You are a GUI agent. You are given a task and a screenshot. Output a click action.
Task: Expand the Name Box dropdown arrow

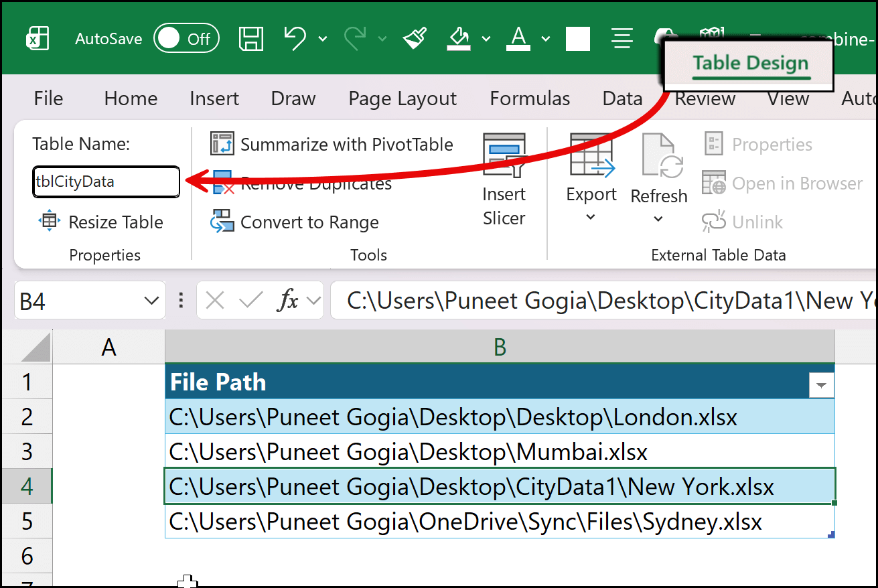click(x=151, y=301)
